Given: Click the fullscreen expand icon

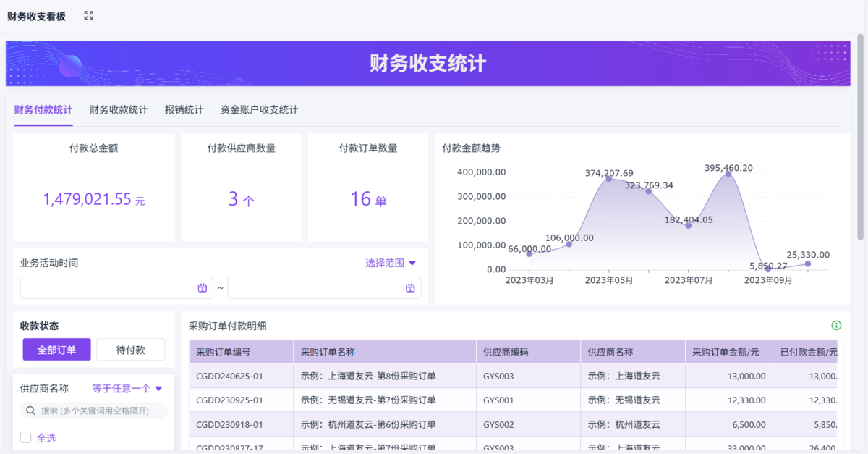Looking at the screenshot, I should click(88, 15).
